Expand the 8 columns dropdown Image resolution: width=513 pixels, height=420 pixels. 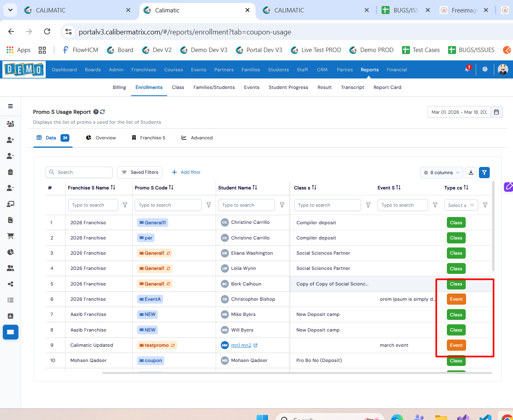[441, 173]
